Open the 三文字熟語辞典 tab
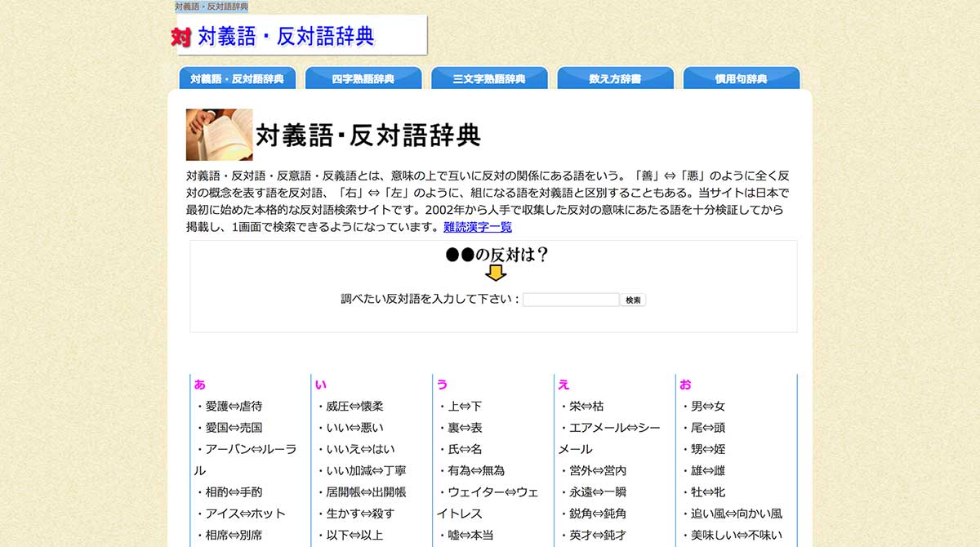This screenshot has height=547, width=980. [x=489, y=78]
